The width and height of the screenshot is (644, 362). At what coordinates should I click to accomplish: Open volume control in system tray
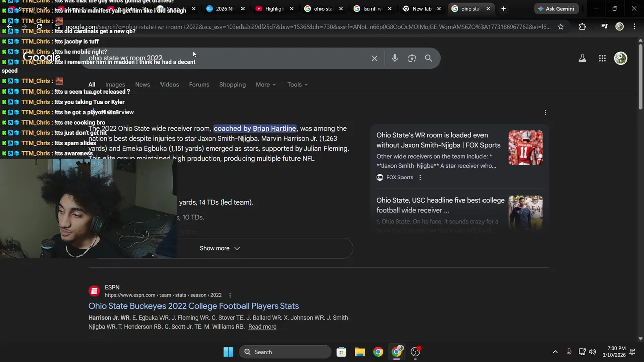(x=592, y=352)
